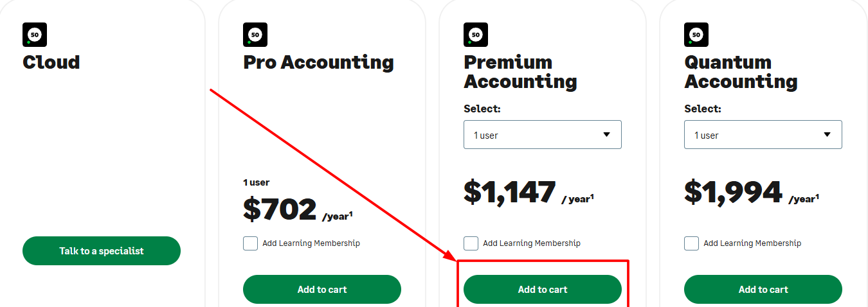Add Premium Accounting to cart
Screen dimensions: 868x307
[x=542, y=290]
